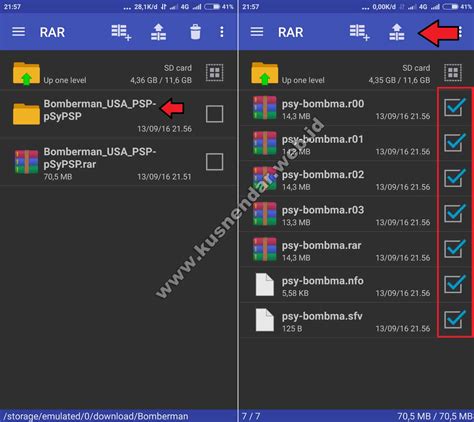Uncheck psy-bombma.r00 checkbox
This screenshot has height=422, width=474.
[454, 107]
